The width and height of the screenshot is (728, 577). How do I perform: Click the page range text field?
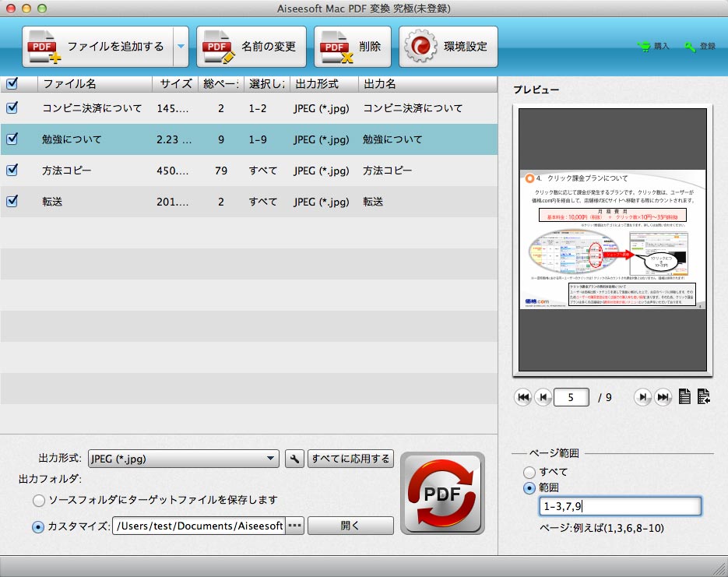pos(620,507)
